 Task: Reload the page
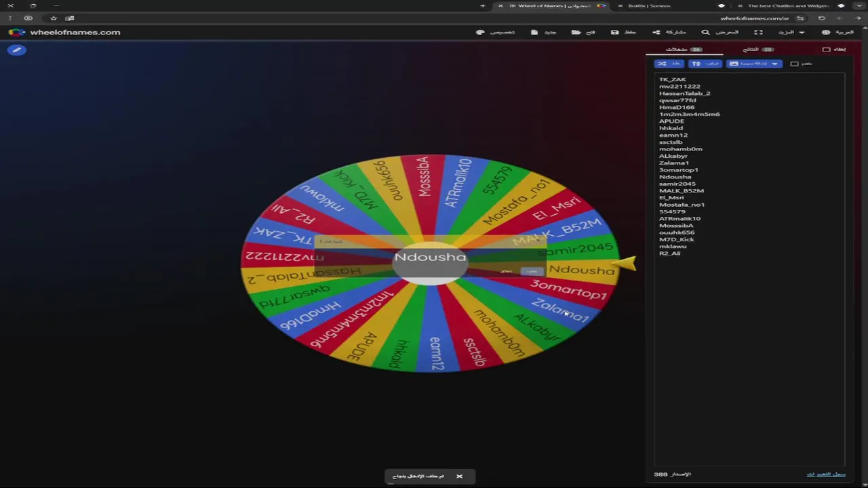click(x=821, y=18)
